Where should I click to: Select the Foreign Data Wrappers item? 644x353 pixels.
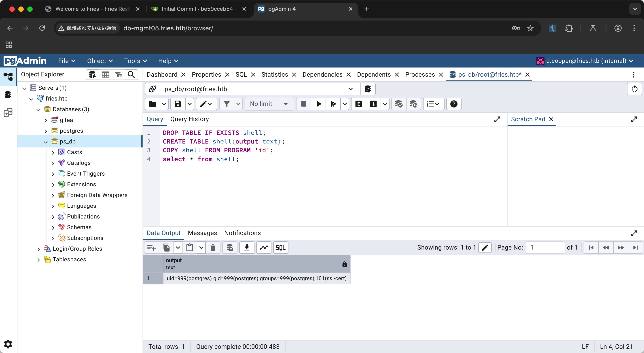tap(97, 195)
